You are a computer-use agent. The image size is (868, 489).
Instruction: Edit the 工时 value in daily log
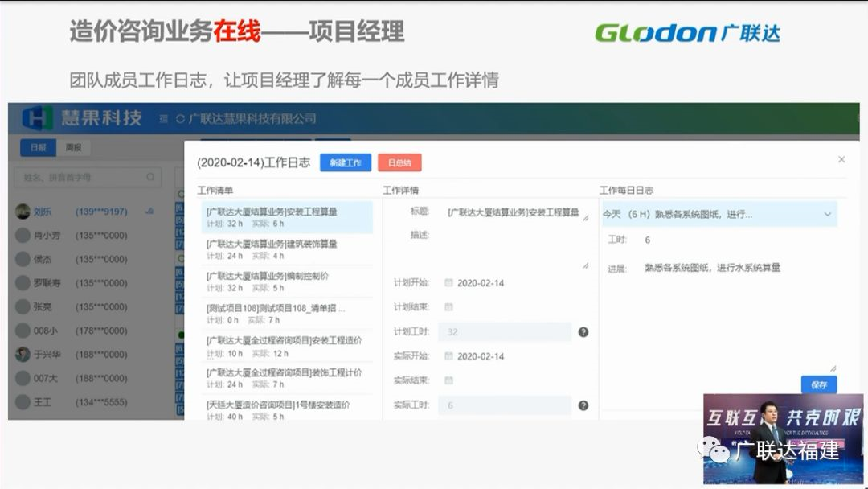click(x=648, y=240)
